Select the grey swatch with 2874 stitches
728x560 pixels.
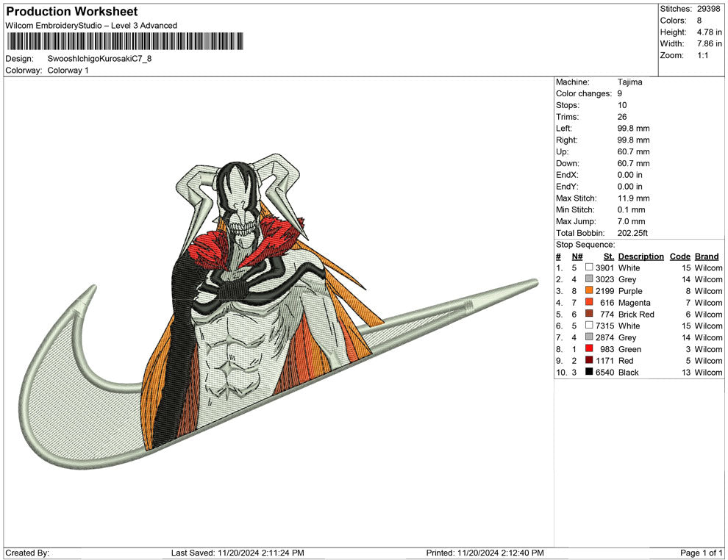point(589,337)
